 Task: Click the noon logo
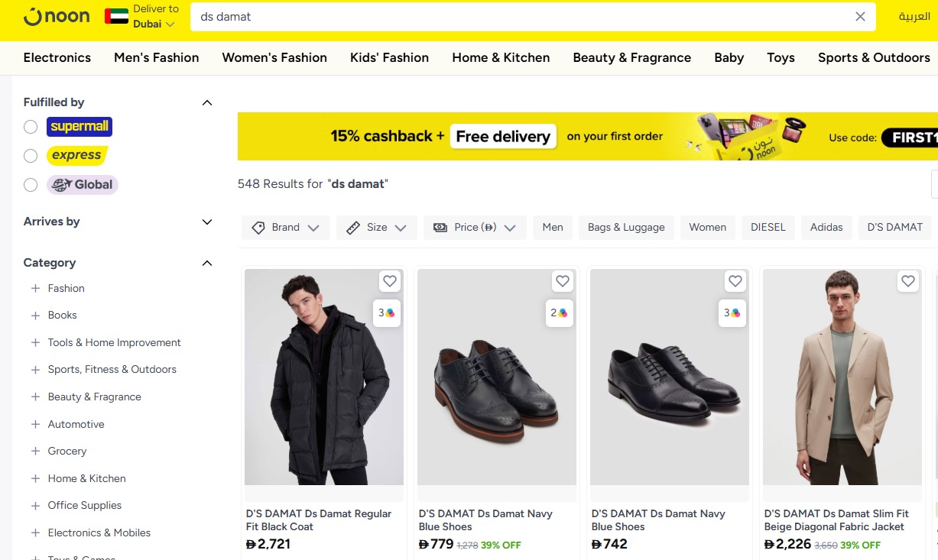57,16
